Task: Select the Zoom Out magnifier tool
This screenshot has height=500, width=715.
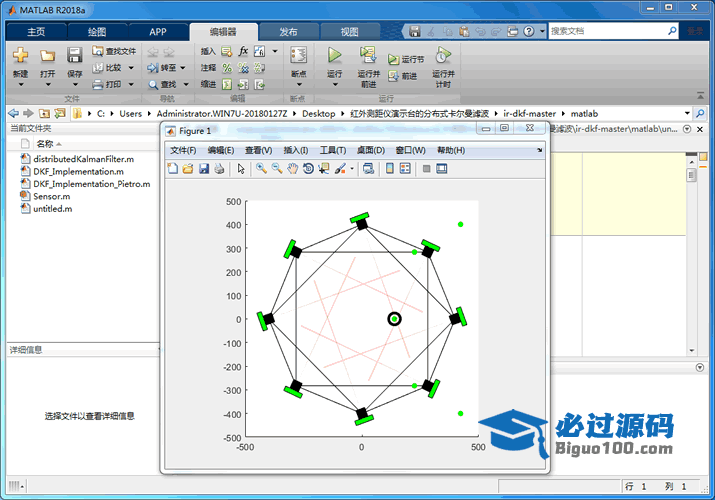Action: 277,169
